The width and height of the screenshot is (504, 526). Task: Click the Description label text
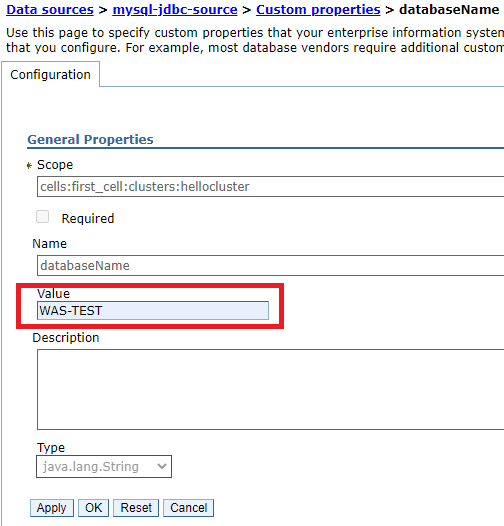[66, 337]
